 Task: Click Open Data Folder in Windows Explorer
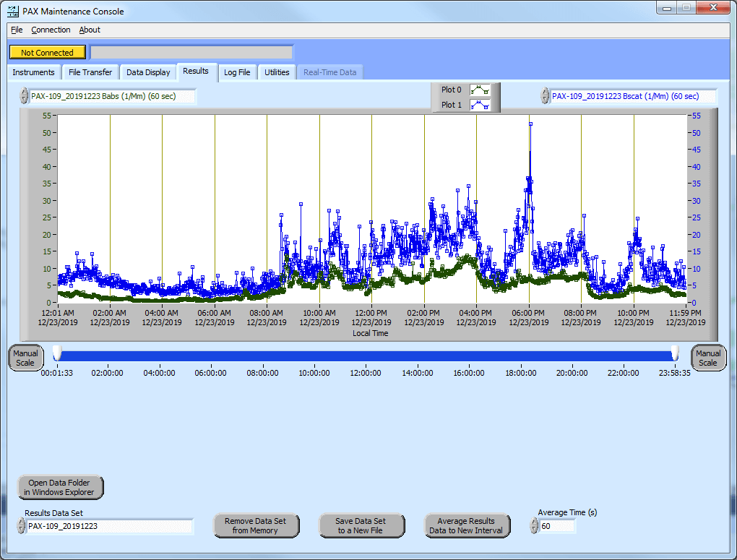[x=61, y=488]
